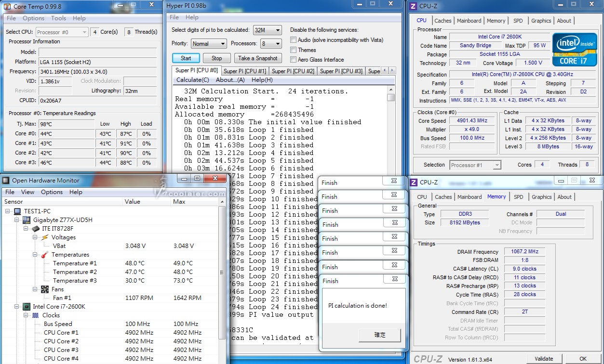This screenshot has width=604, height=364.
Task: Collapse the Intel Core i7-2600K node
Action: (x=17, y=307)
